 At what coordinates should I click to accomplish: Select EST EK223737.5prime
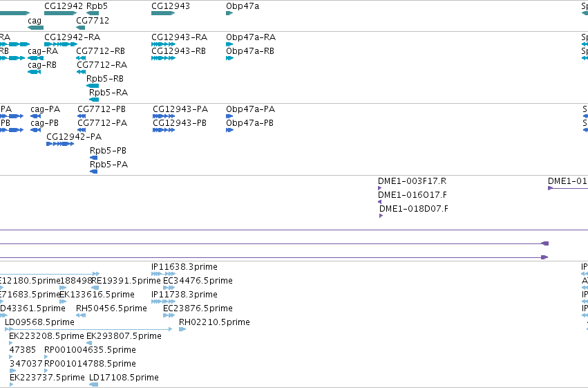11,385
